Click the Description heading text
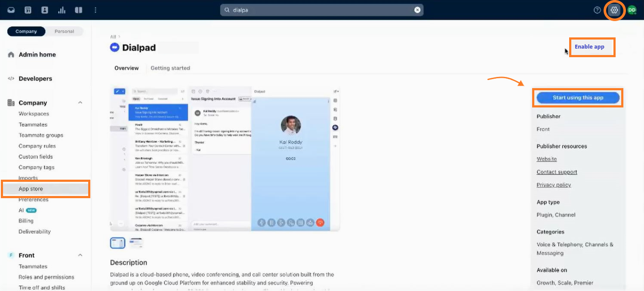Image resolution: width=644 pixels, height=291 pixels. pos(129,262)
